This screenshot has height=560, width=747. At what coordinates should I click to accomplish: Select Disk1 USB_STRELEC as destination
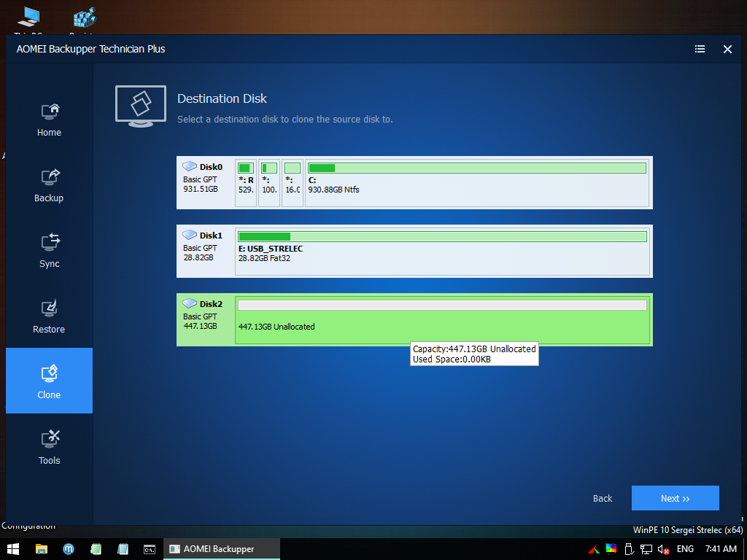[x=414, y=251]
